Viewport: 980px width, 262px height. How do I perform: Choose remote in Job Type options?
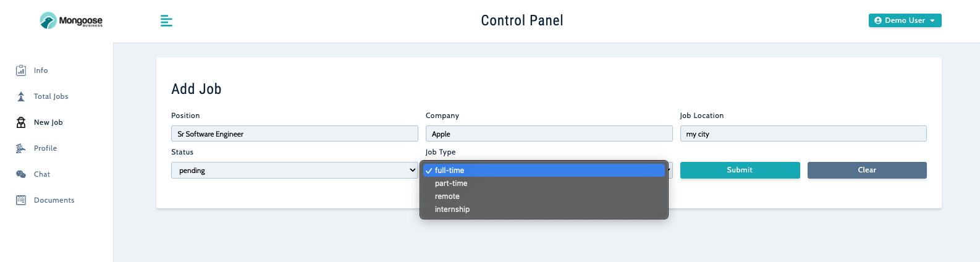[447, 196]
